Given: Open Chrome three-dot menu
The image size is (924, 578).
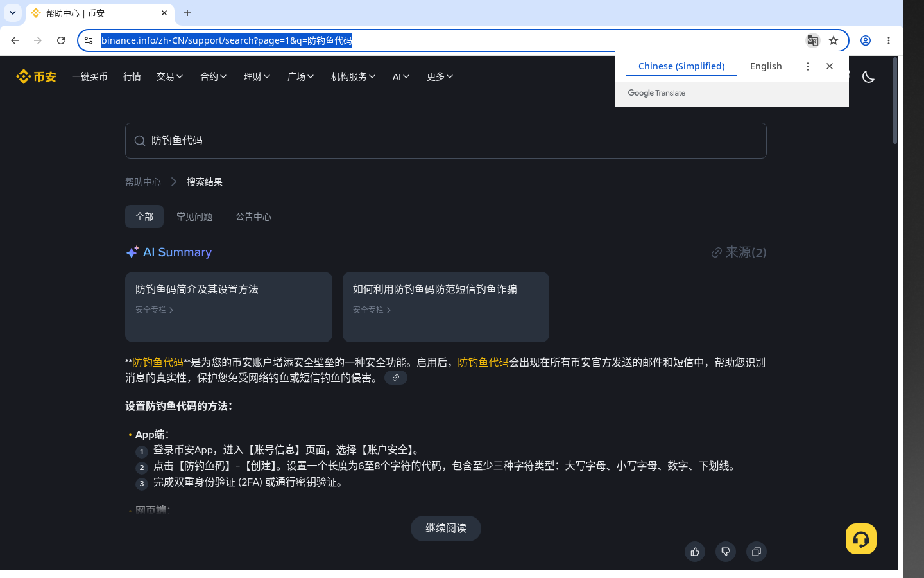Looking at the screenshot, I should point(889,40).
